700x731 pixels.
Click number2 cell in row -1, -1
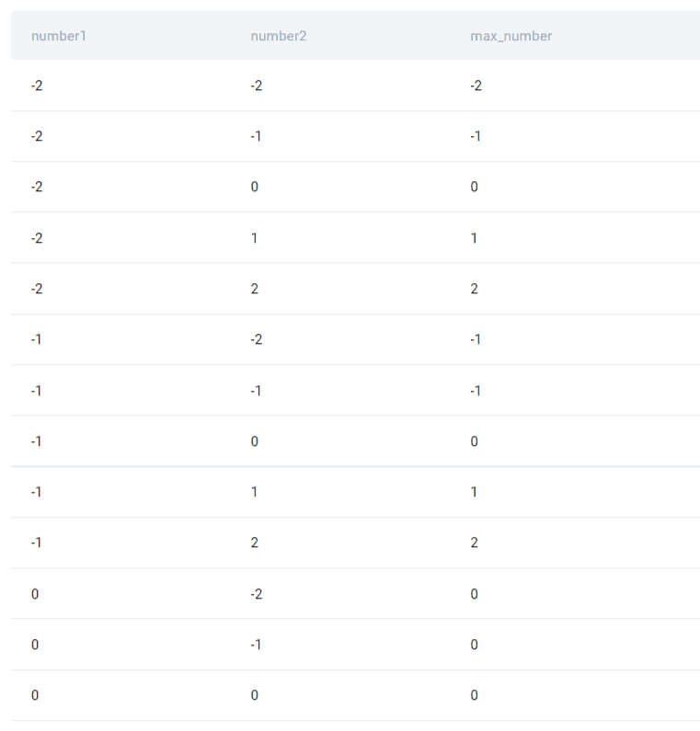coord(257,391)
